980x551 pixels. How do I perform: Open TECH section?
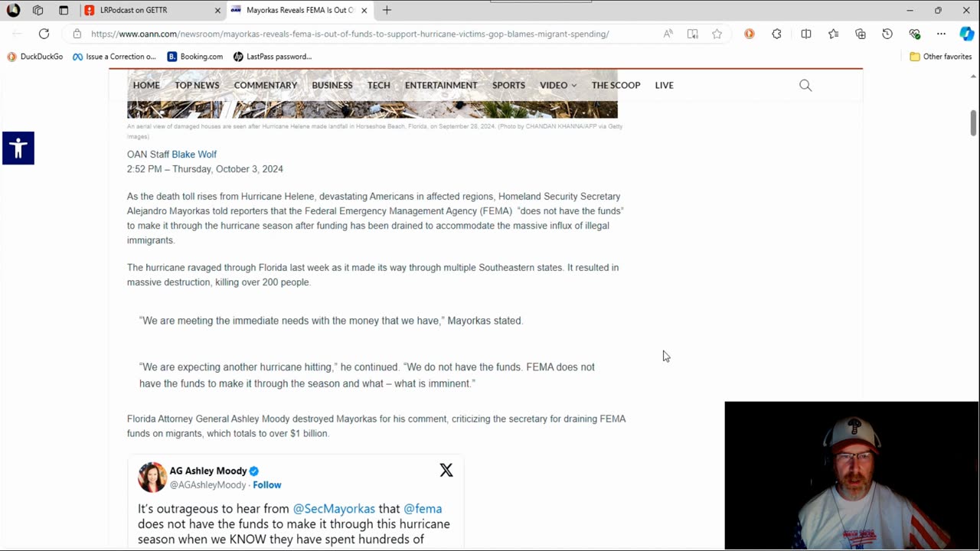379,85
